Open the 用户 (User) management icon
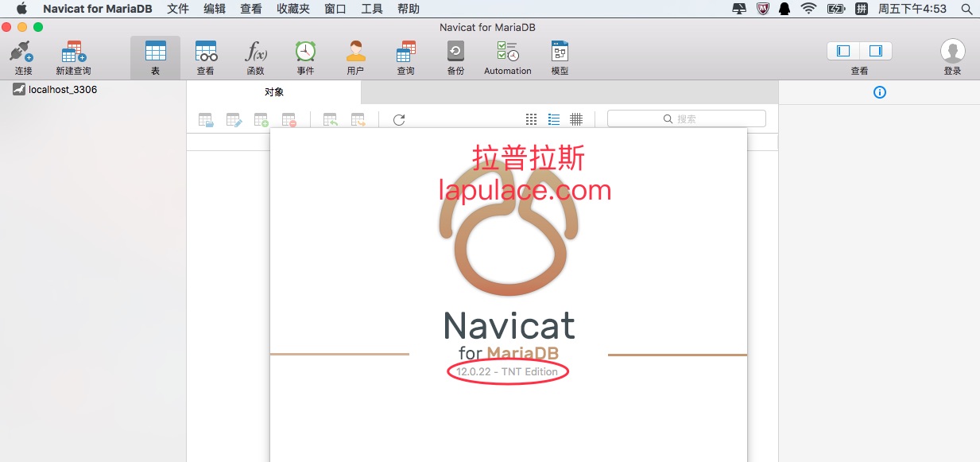The width and height of the screenshot is (980, 462). point(355,52)
